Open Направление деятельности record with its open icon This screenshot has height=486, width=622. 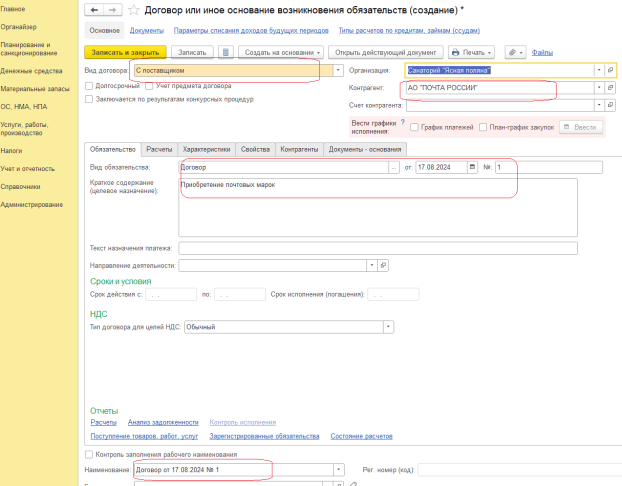[x=383, y=265]
